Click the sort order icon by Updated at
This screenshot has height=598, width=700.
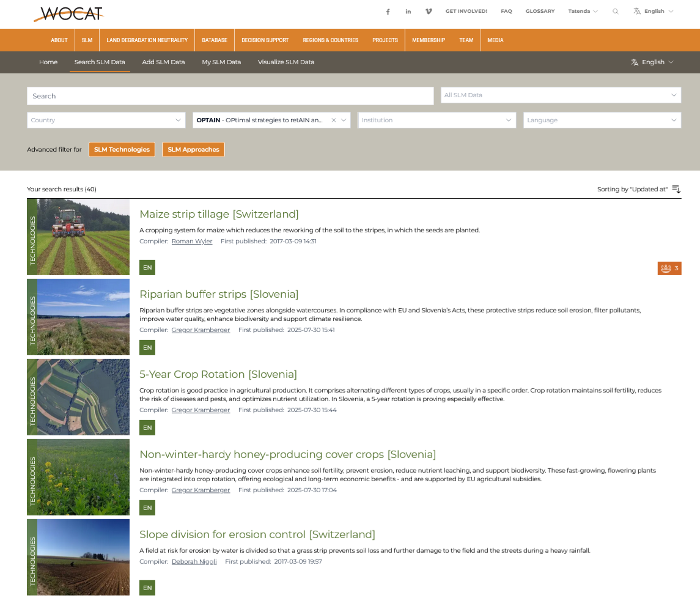(x=676, y=190)
